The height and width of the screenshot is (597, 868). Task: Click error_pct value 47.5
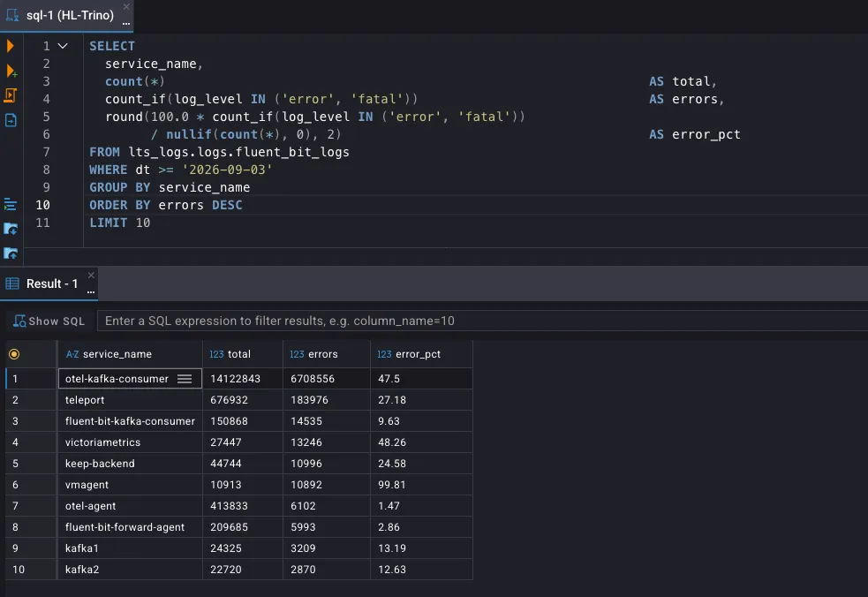click(421, 379)
